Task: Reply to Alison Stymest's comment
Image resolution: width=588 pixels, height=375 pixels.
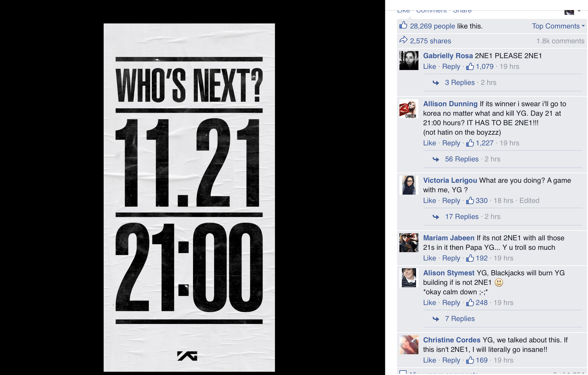Action: [451, 303]
